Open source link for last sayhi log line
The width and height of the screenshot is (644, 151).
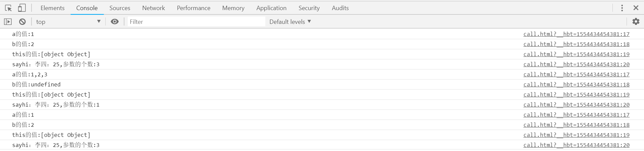click(x=576, y=145)
